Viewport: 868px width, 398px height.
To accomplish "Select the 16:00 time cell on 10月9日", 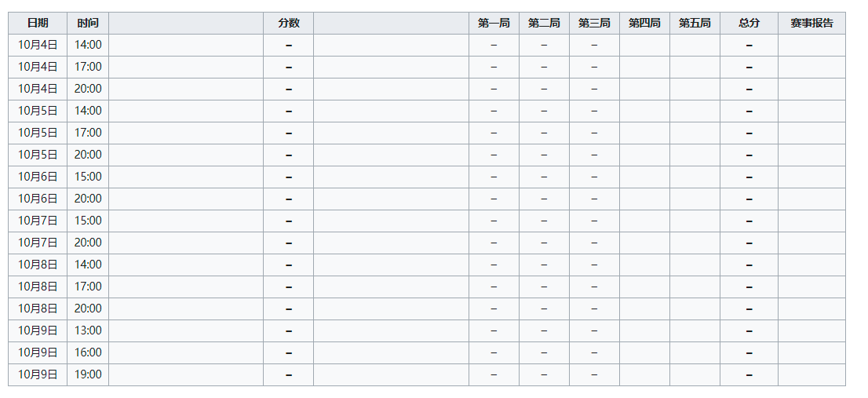I will [x=88, y=352].
